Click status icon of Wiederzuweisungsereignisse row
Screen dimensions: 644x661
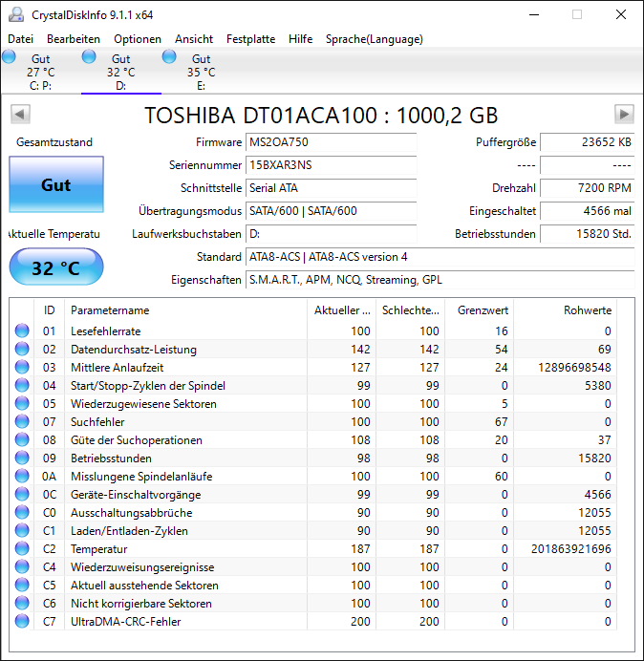click(22, 566)
